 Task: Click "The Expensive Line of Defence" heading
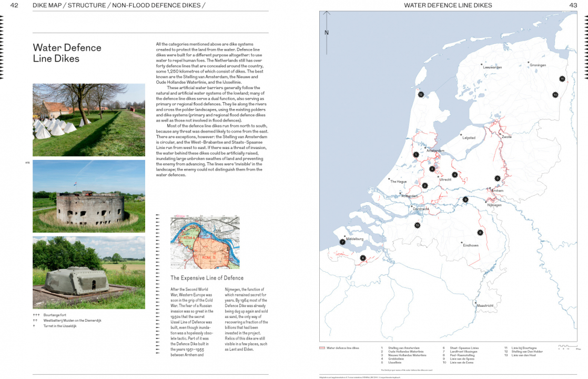point(207,278)
